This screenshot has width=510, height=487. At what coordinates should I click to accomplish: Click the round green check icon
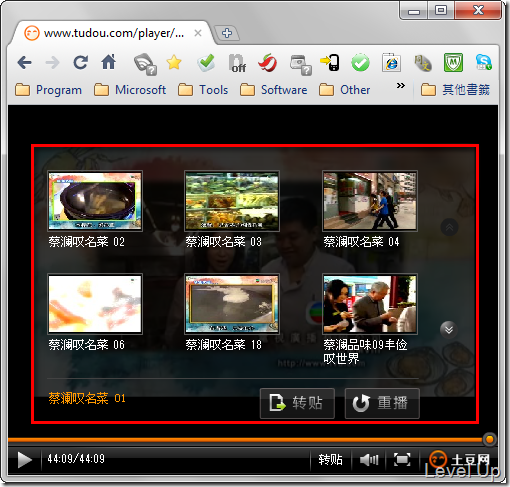[360, 63]
